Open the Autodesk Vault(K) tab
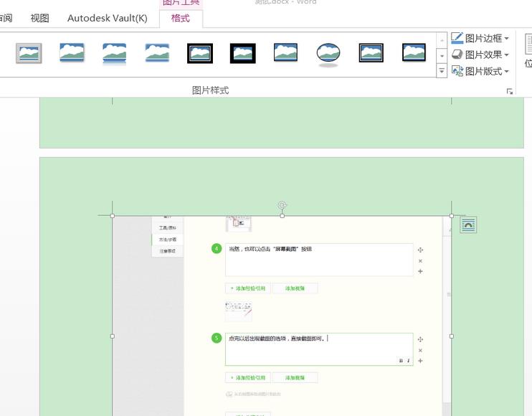532x416 pixels. click(107, 19)
